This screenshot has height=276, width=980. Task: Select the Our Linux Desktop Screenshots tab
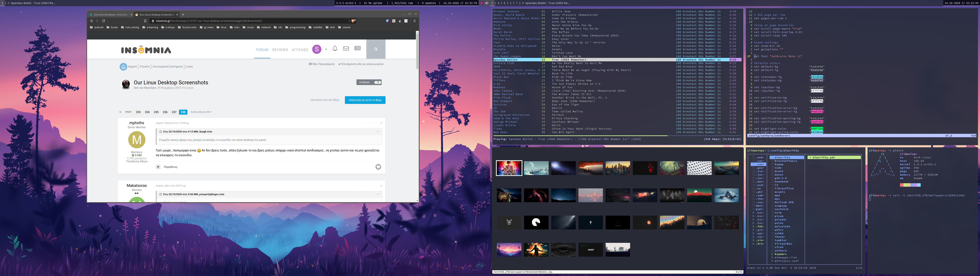(156, 15)
